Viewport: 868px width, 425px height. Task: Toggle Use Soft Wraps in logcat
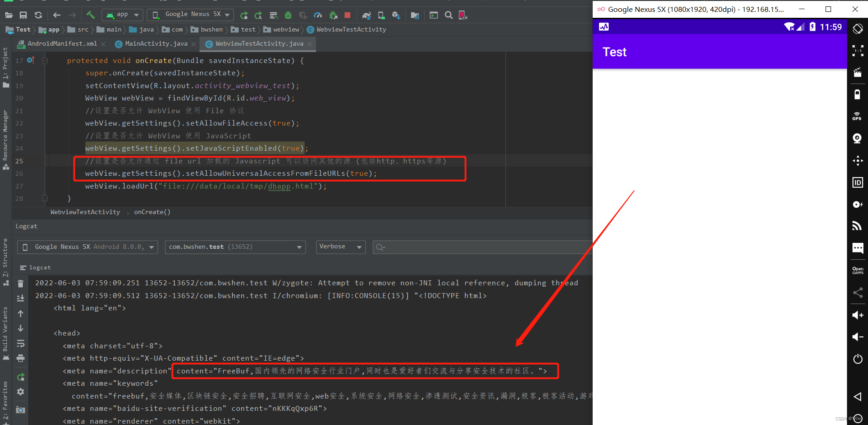(x=21, y=343)
